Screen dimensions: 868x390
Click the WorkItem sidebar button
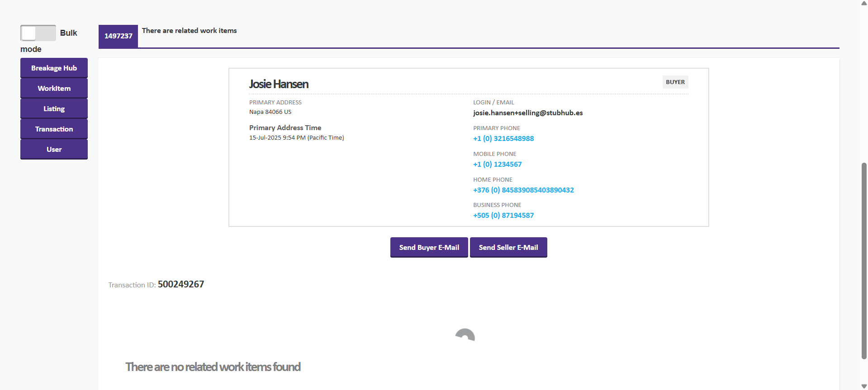point(54,88)
